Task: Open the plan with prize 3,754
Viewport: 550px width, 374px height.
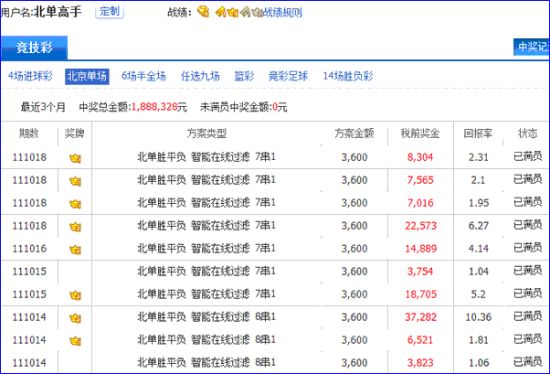Action: pos(206,271)
